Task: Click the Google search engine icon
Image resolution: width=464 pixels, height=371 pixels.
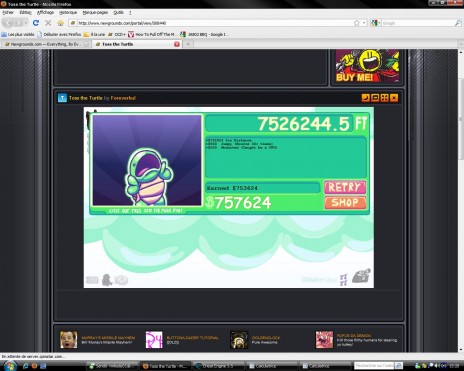Action: (374, 23)
